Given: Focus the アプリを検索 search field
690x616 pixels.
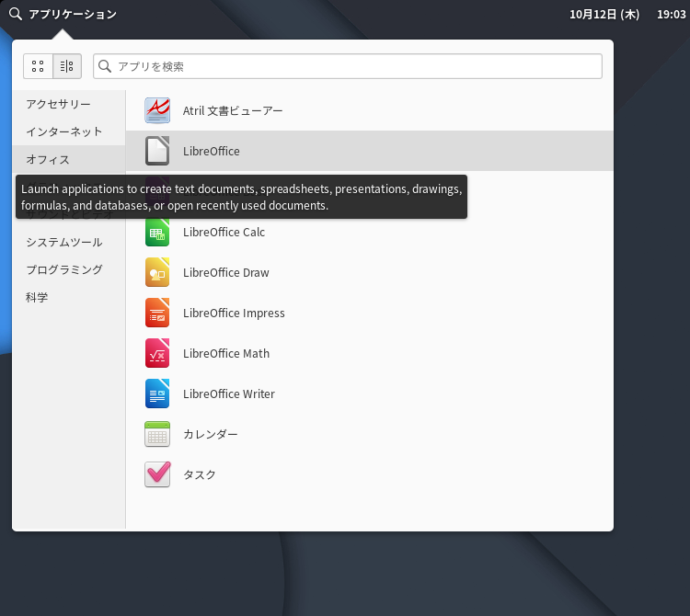Looking at the screenshot, I should [347, 66].
